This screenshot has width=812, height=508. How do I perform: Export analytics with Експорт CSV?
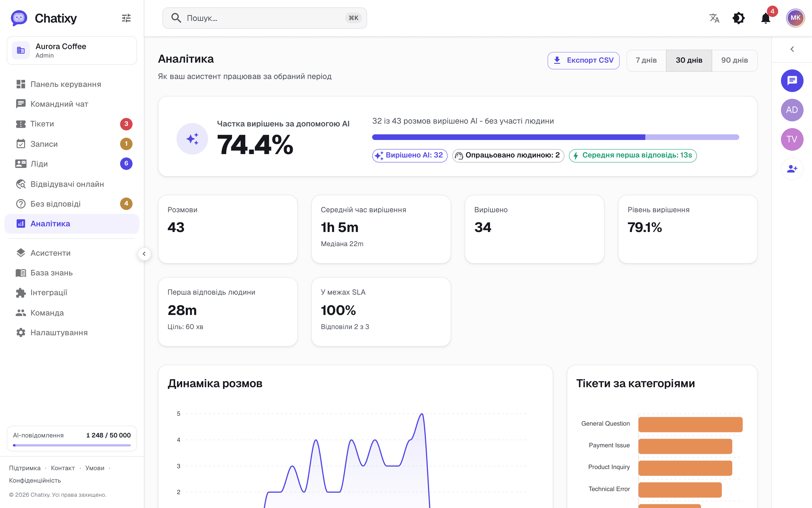pyautogui.click(x=584, y=60)
